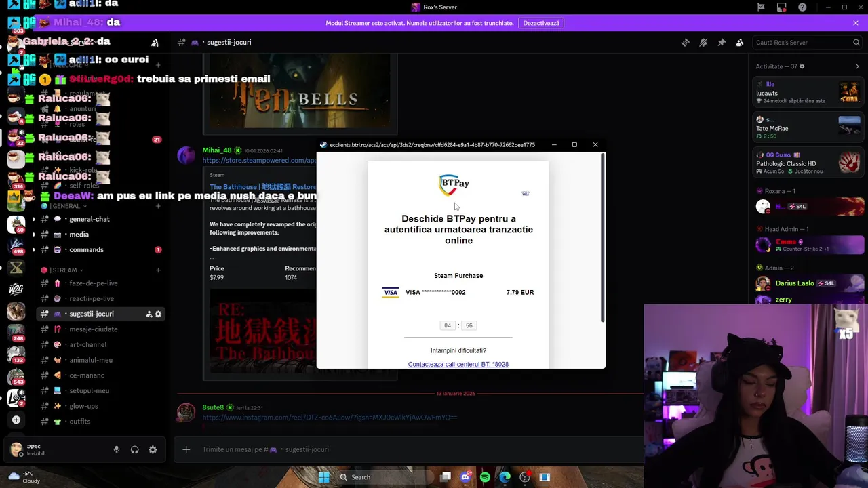Open User Settings gear in user panel
This screenshot has height=488, width=868.
153,449
